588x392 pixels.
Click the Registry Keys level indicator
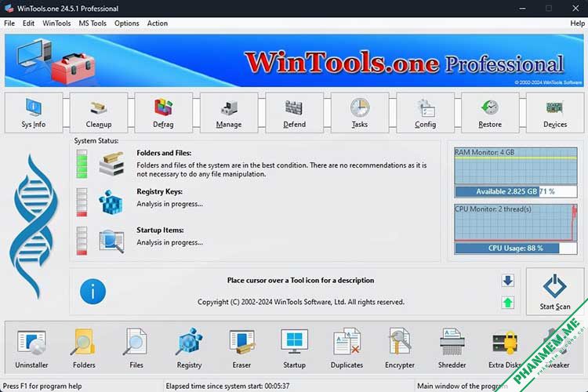(x=82, y=202)
